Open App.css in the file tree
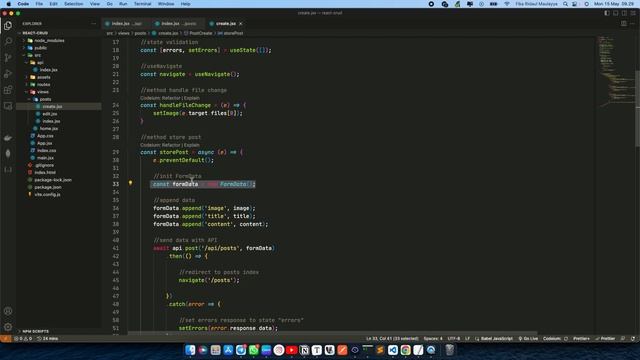 click(x=45, y=136)
